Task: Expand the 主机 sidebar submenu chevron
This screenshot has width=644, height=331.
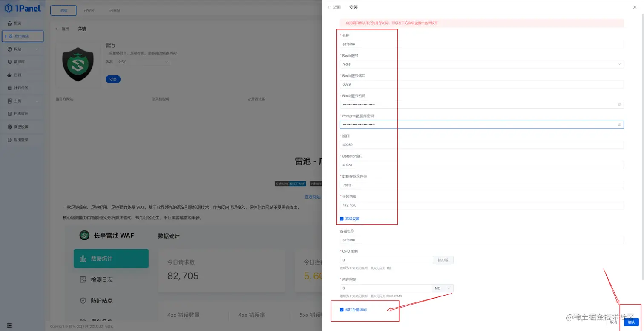Action: 37,101
